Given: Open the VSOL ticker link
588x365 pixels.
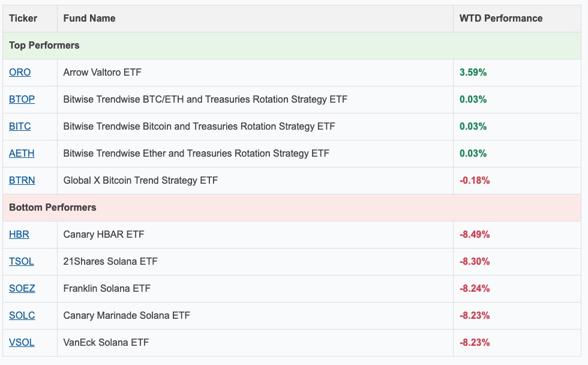Looking at the screenshot, I should [x=22, y=342].
